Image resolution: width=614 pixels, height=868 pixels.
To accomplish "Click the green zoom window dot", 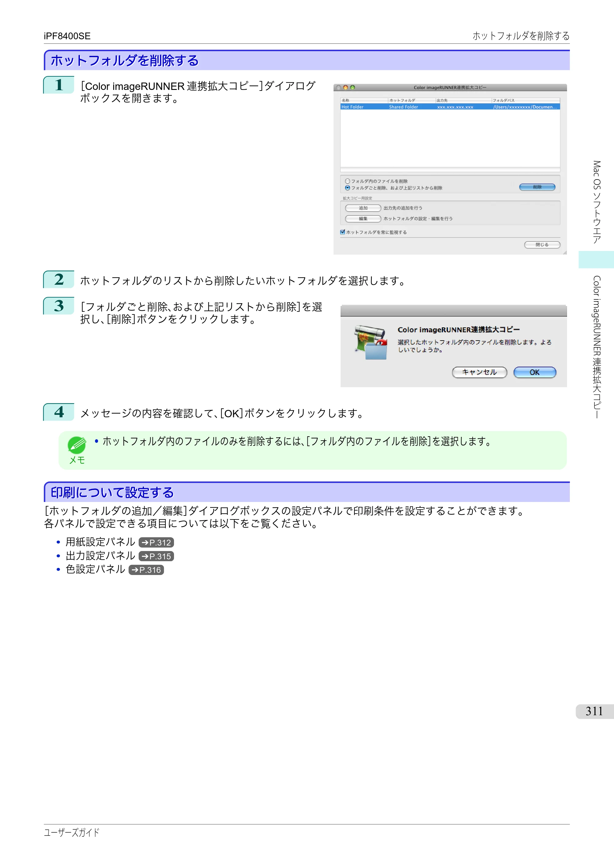I will click(x=352, y=88).
